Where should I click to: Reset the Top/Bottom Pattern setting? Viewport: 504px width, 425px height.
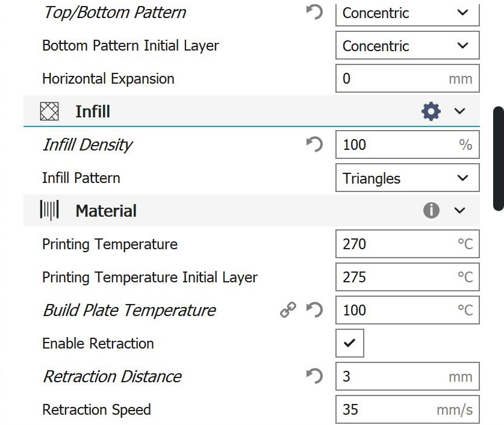[x=314, y=12]
